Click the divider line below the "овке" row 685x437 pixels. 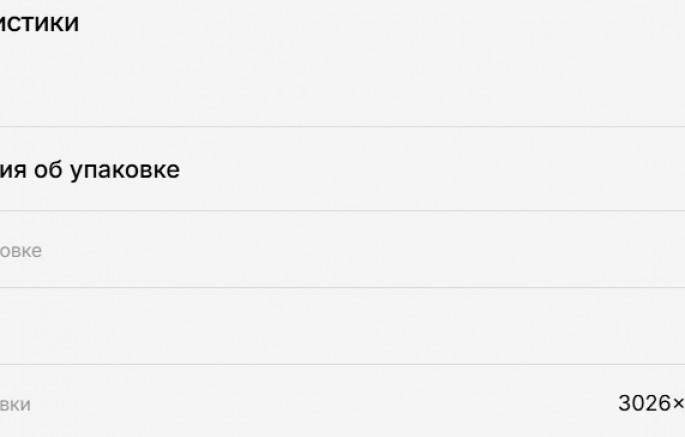click(342, 287)
